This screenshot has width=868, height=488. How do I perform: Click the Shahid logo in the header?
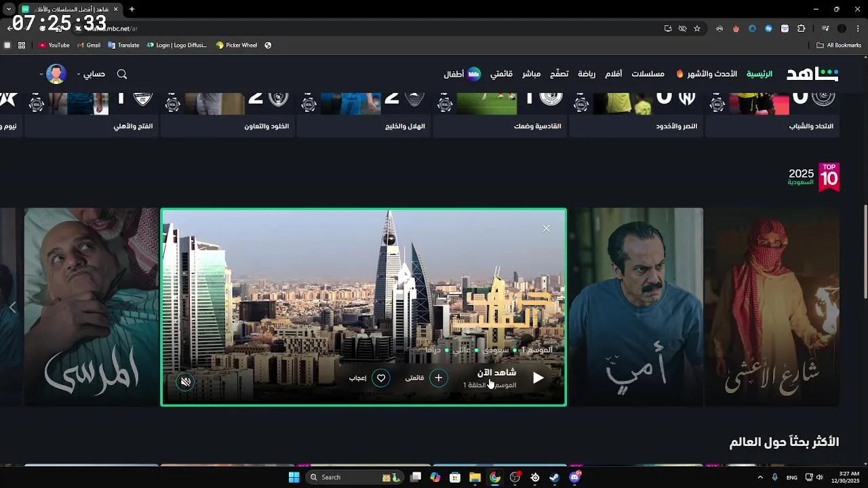812,74
